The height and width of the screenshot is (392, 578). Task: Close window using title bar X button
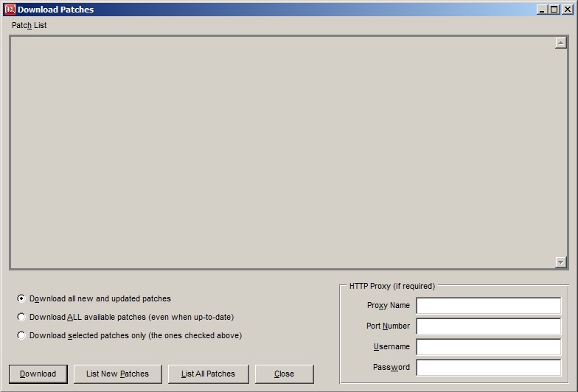[567, 10]
